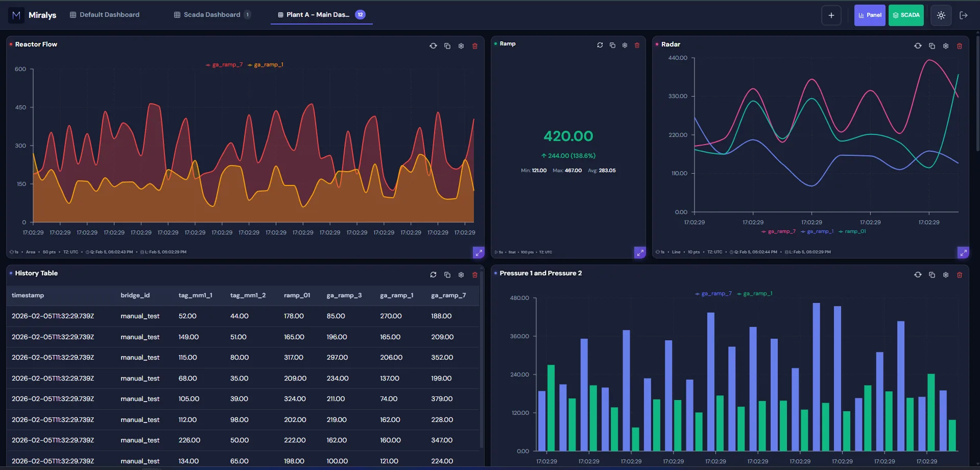Screen dimensions: 980x470
Task: Click the 244.00 (138.6%) change indicator
Action: [568, 156]
